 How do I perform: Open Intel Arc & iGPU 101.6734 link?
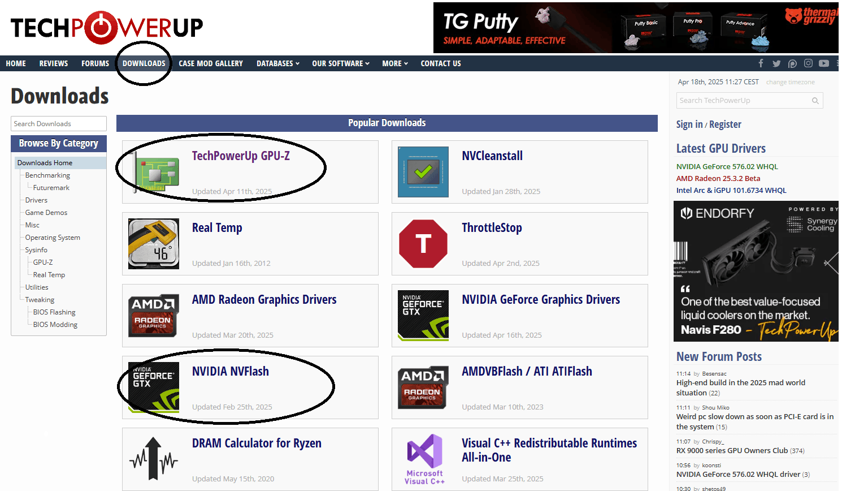[x=731, y=190]
